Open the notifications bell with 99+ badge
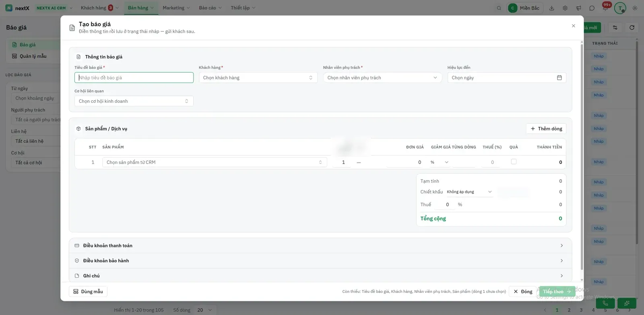Image resolution: width=644 pixels, height=315 pixels. [605, 7]
